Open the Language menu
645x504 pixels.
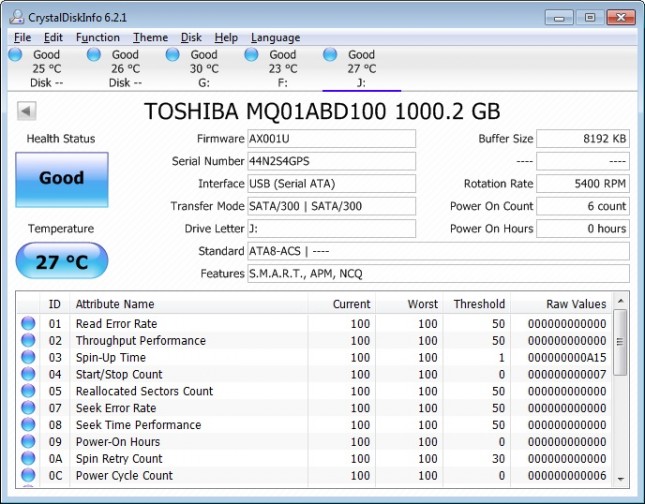click(275, 37)
